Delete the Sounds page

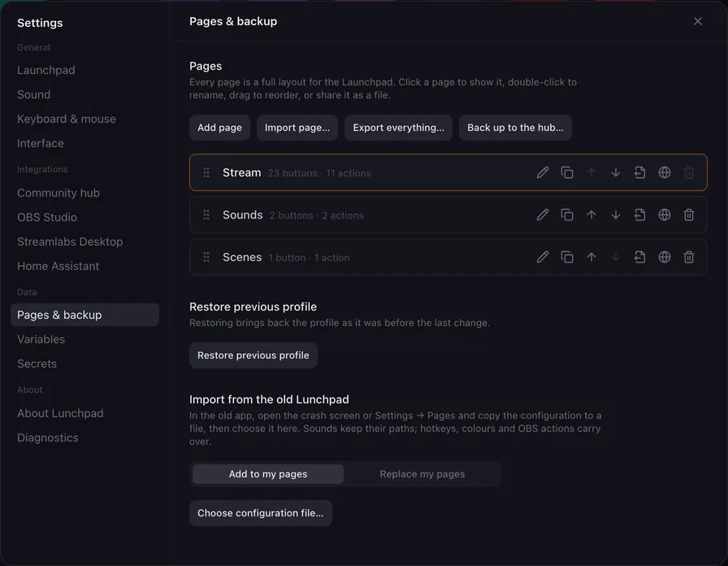(x=688, y=215)
